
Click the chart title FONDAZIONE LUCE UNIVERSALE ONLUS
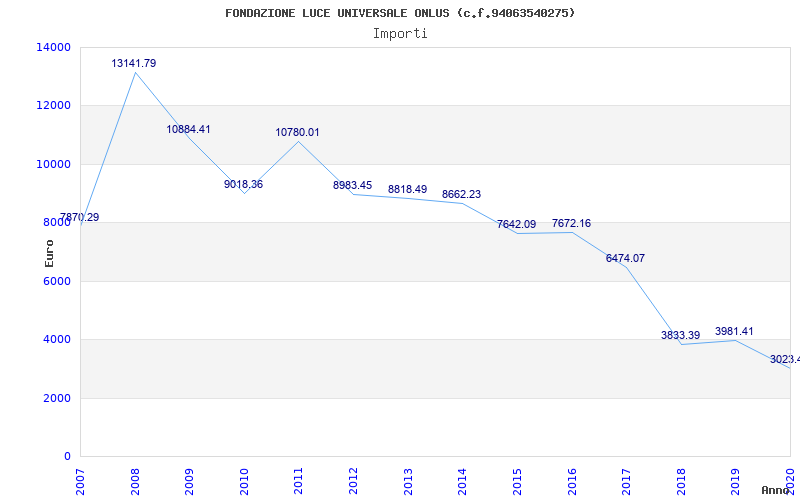point(400,13)
